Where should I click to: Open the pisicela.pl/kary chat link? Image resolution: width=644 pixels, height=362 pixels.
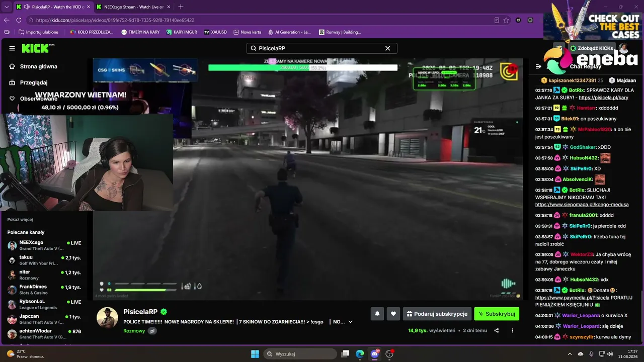coord(603,98)
